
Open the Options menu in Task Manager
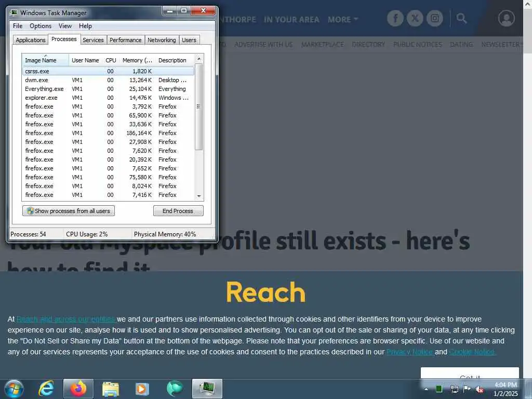click(x=41, y=26)
